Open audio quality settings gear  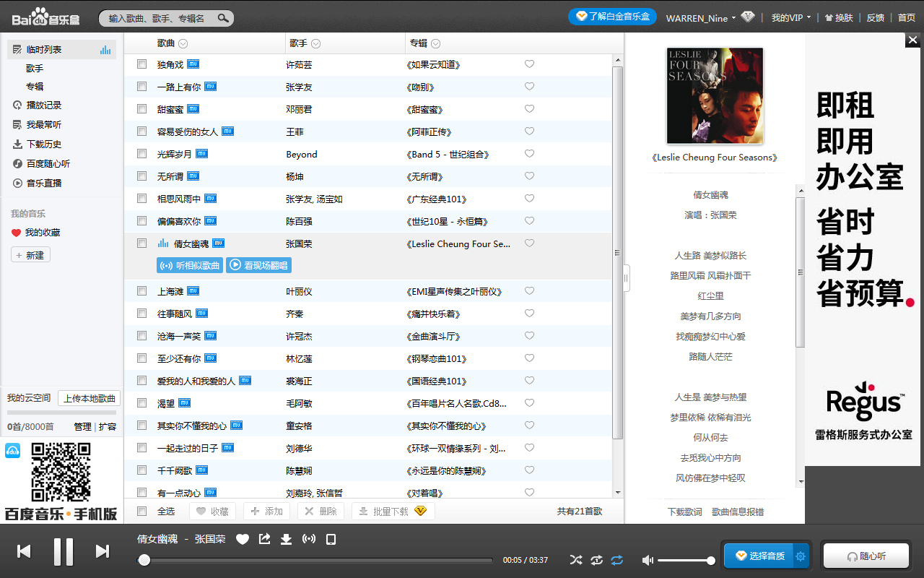tap(800, 556)
